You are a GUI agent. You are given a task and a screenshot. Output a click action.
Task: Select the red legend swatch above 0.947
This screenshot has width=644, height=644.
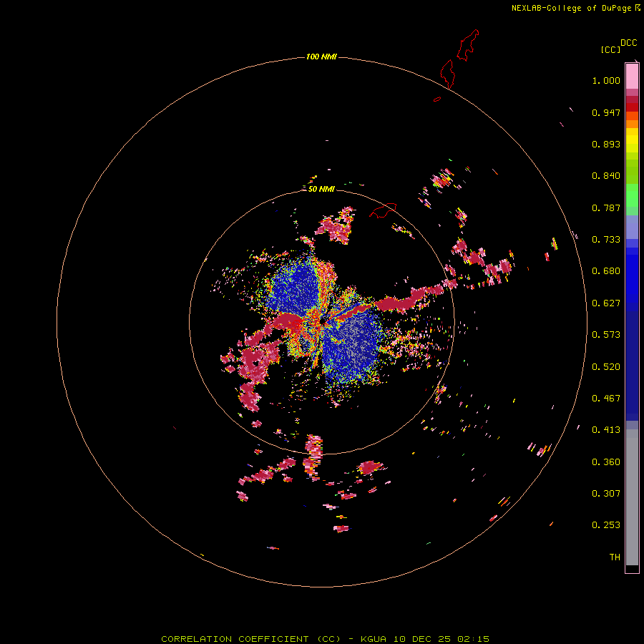[632, 107]
